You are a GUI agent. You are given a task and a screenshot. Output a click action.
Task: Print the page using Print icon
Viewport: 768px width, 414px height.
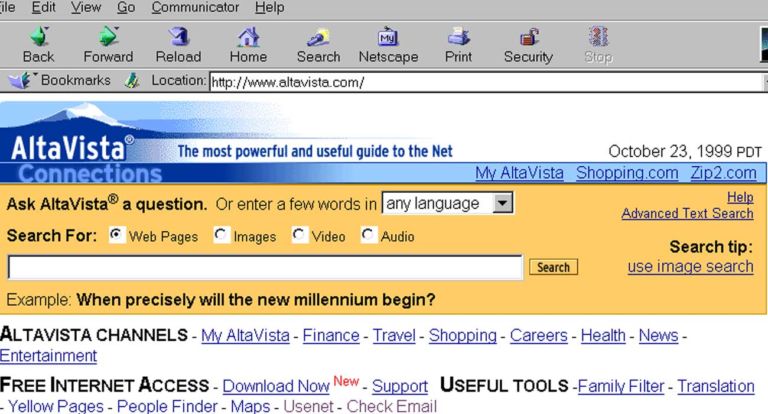(458, 37)
